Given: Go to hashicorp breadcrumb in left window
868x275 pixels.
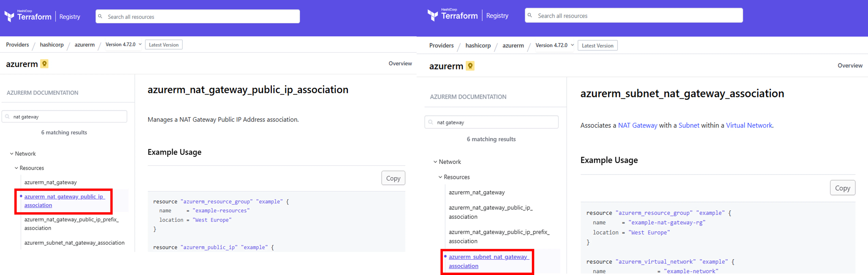Looking at the screenshot, I should tap(51, 45).
